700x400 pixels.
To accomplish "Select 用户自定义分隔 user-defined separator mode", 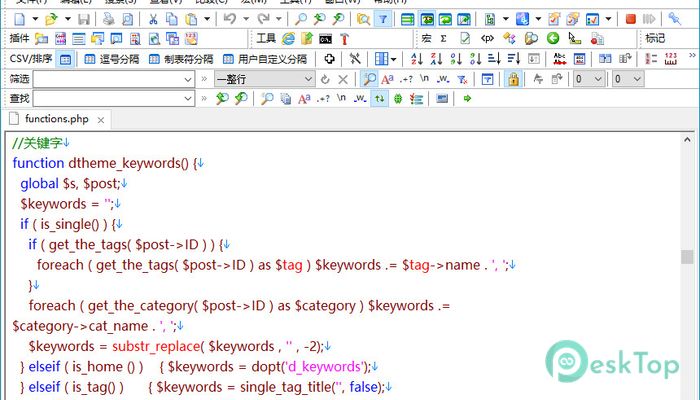I will pos(265,59).
